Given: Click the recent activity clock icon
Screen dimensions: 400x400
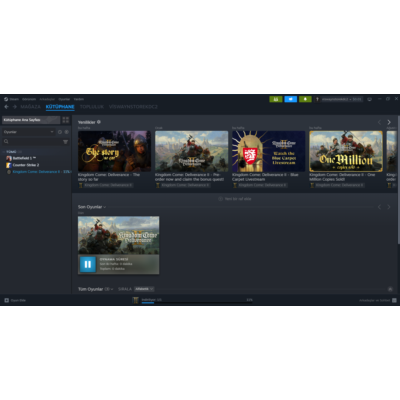Looking at the screenshot, I should click(60, 132).
